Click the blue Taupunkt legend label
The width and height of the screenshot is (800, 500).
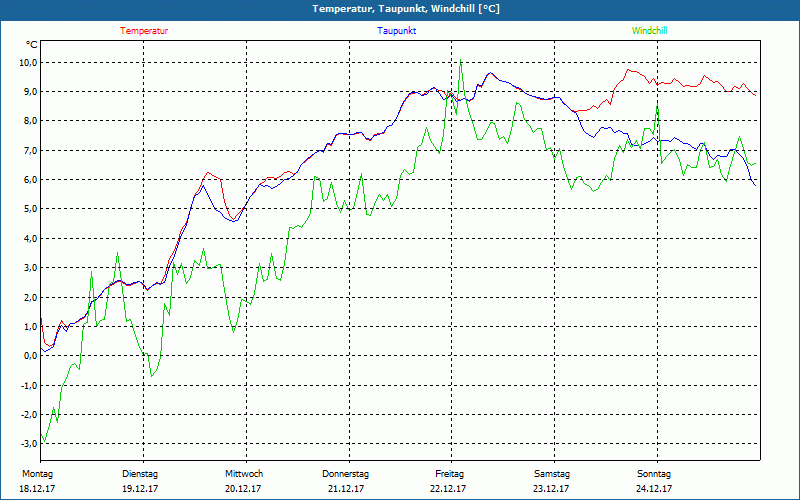(x=396, y=31)
